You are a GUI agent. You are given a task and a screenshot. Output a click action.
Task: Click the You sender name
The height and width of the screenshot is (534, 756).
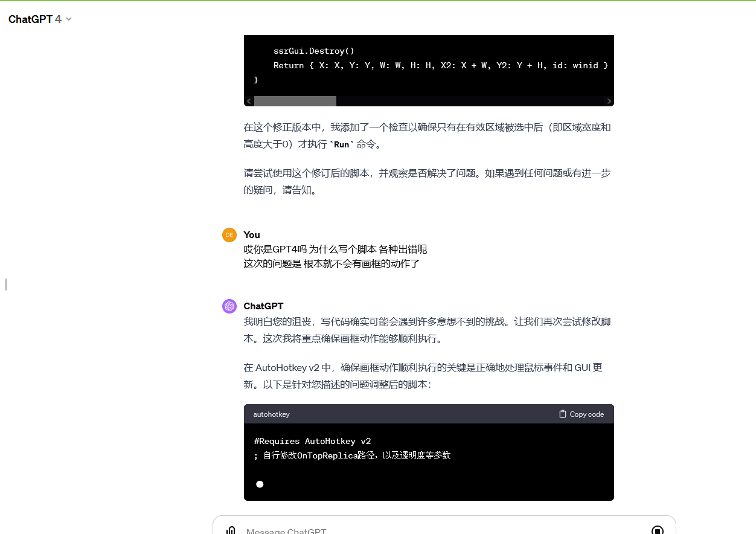pyautogui.click(x=252, y=235)
